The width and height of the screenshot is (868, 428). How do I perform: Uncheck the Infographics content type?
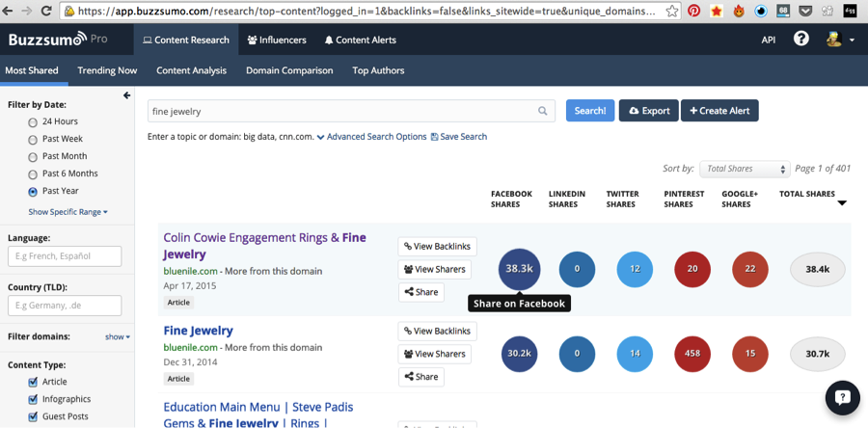[33, 399]
